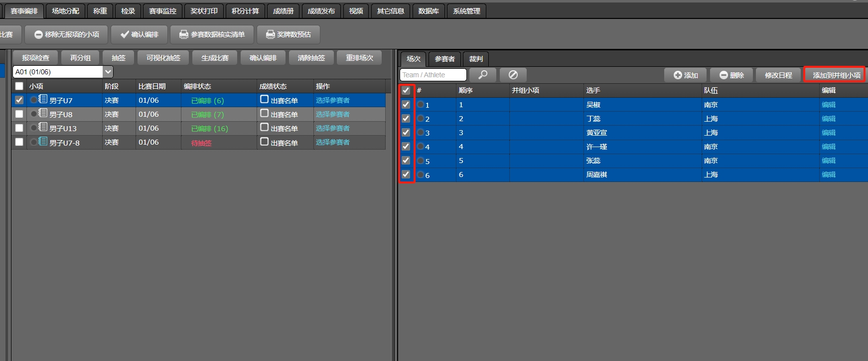This screenshot has width=868, height=361.
Task: Click the 删除 minus button
Action: pos(731,75)
